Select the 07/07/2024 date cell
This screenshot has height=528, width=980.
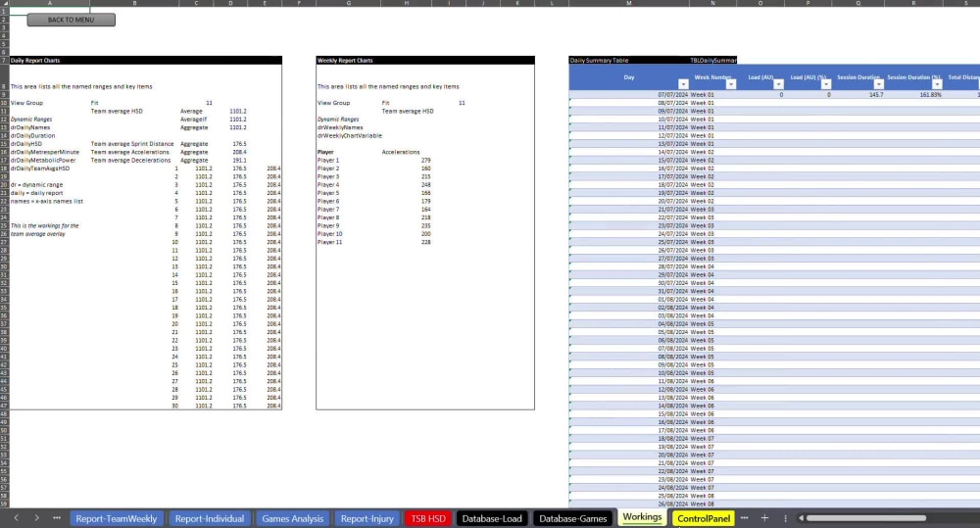[x=672, y=95]
